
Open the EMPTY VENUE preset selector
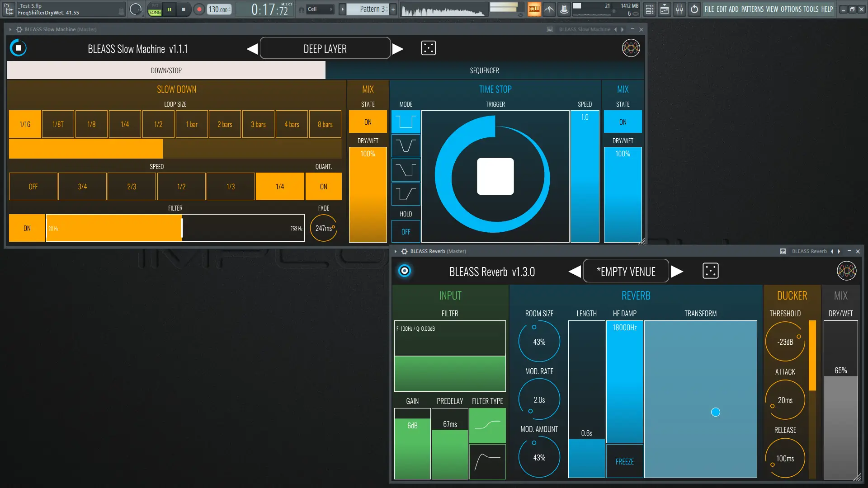click(x=626, y=272)
